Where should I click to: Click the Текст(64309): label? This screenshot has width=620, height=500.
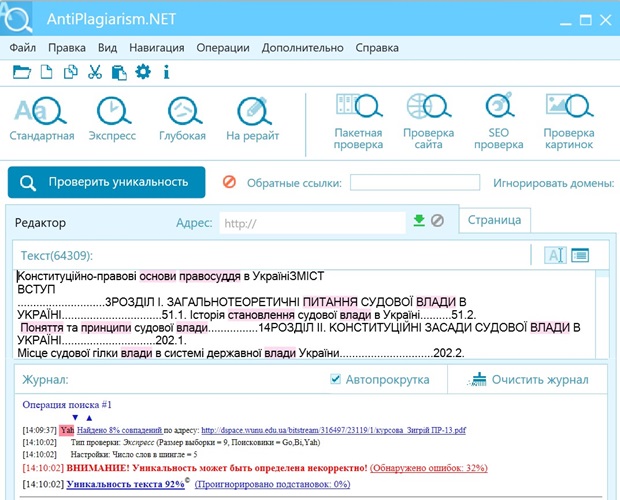coord(57,255)
